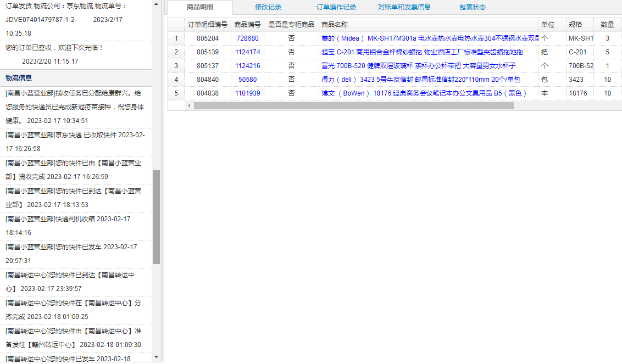Open product code link 50580

247,80
